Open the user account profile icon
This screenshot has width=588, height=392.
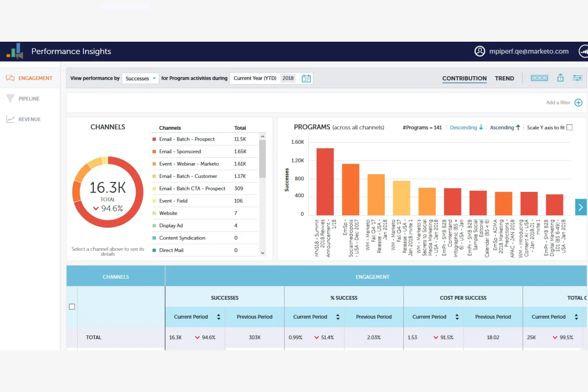(x=480, y=51)
